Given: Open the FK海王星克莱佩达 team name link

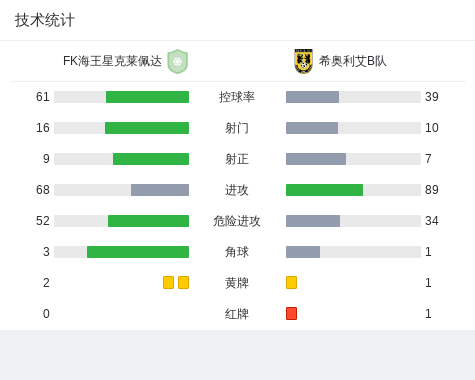Looking at the screenshot, I should coord(112,61).
